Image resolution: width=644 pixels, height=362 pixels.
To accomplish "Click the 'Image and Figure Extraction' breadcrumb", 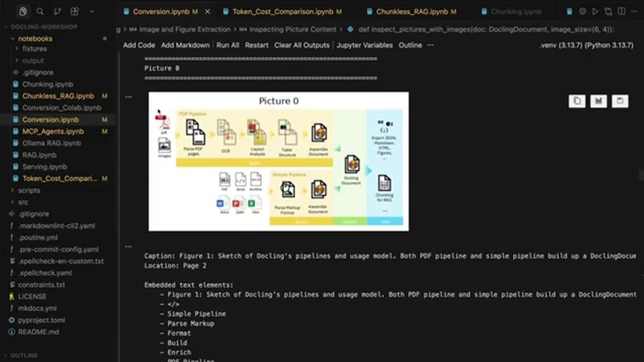I will click(185, 29).
